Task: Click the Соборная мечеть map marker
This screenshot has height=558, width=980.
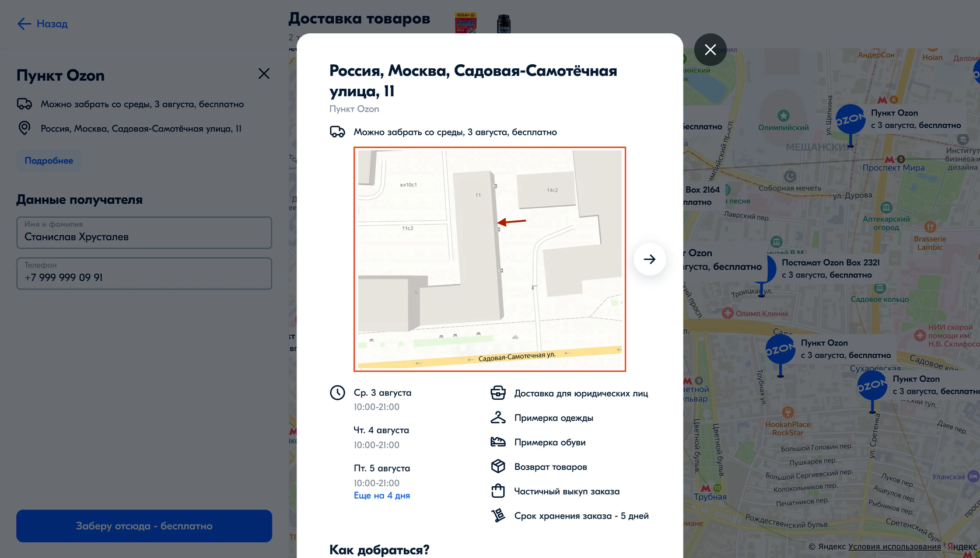Action: click(790, 176)
